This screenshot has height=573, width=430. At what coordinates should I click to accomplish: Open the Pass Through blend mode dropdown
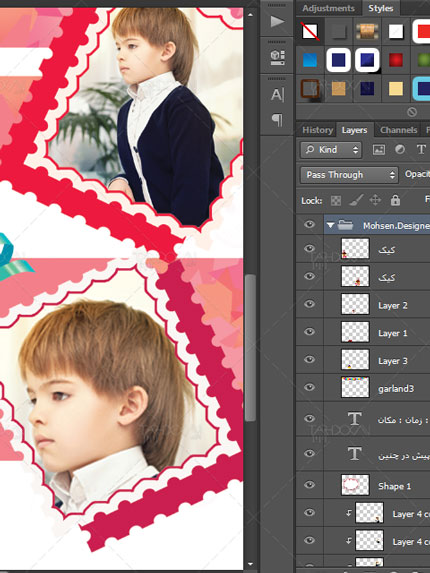tap(349, 175)
